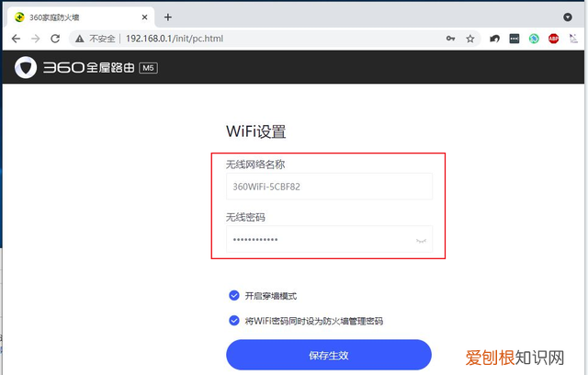The height and width of the screenshot is (375, 588).
Task: Click the green globe extension icon
Action: 534,39
